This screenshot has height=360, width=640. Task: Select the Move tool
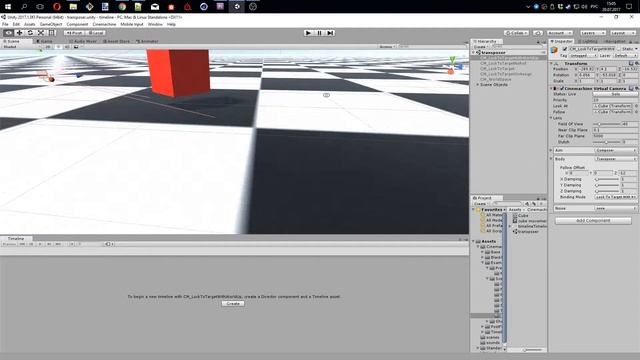(19, 33)
